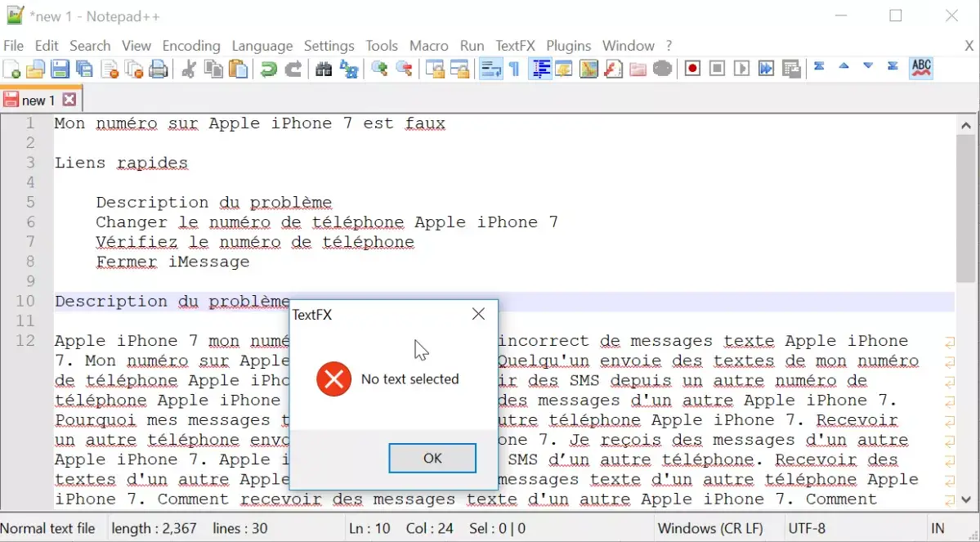The height and width of the screenshot is (542, 980).
Task: Create a new file from the toolbar
Action: [x=11, y=69]
